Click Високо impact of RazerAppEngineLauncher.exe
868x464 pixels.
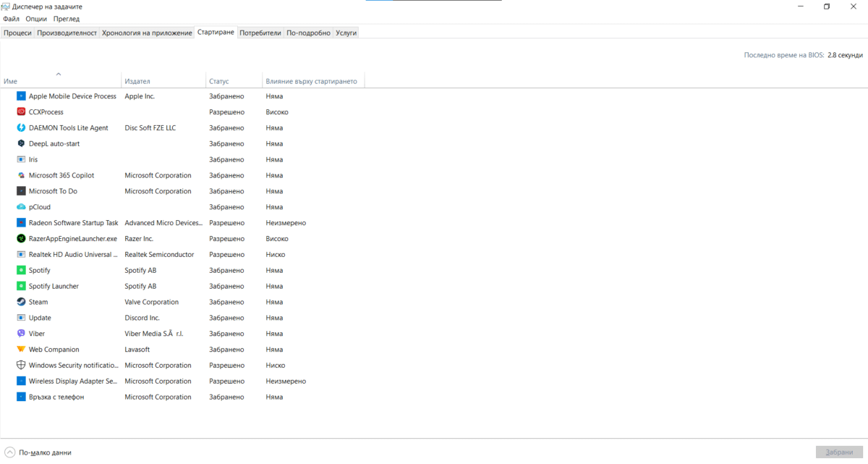[277, 239]
